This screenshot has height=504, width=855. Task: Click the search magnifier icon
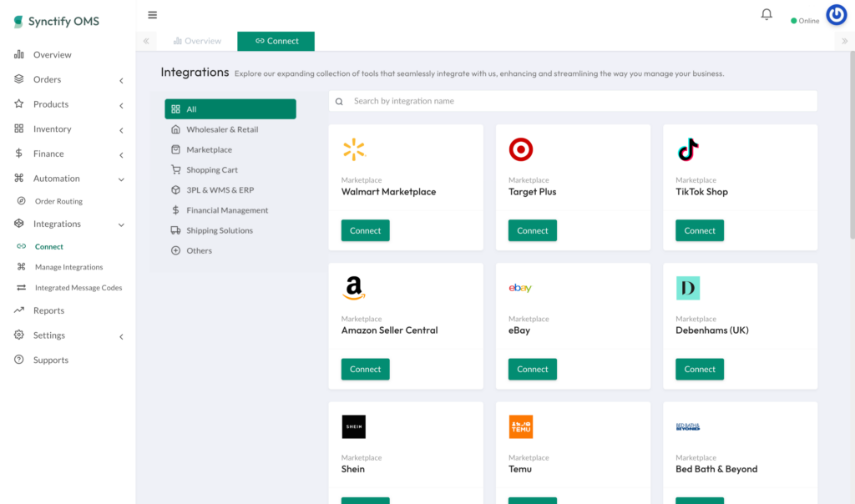[x=339, y=101]
